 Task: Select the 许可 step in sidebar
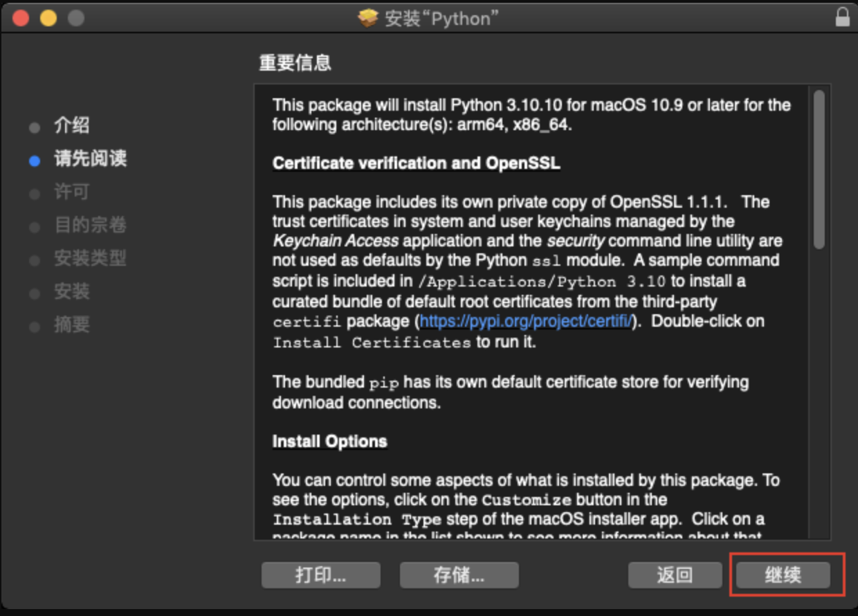click(x=72, y=192)
